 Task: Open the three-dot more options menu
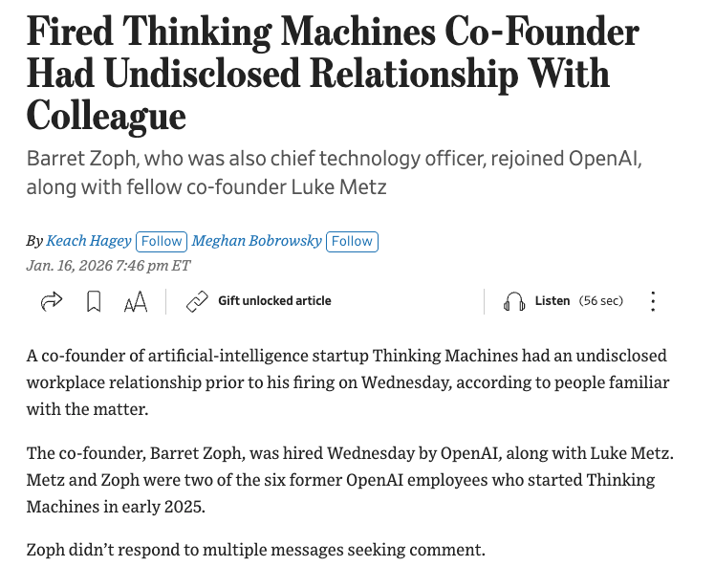653,301
